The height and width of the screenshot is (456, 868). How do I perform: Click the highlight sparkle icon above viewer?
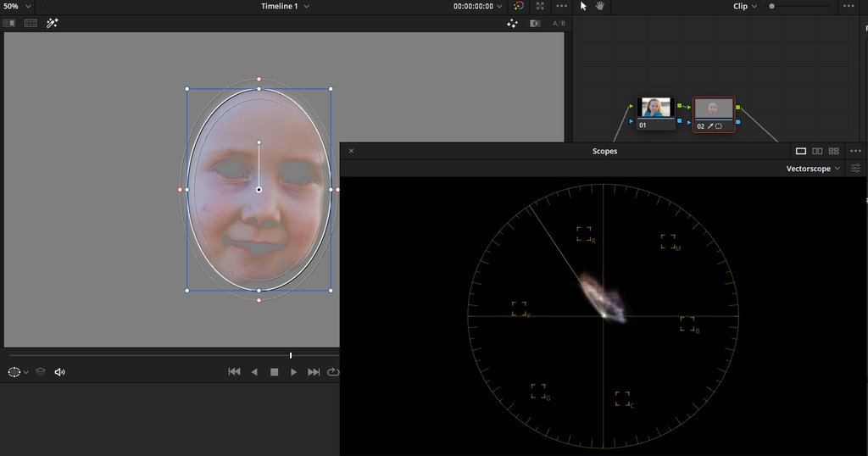512,24
